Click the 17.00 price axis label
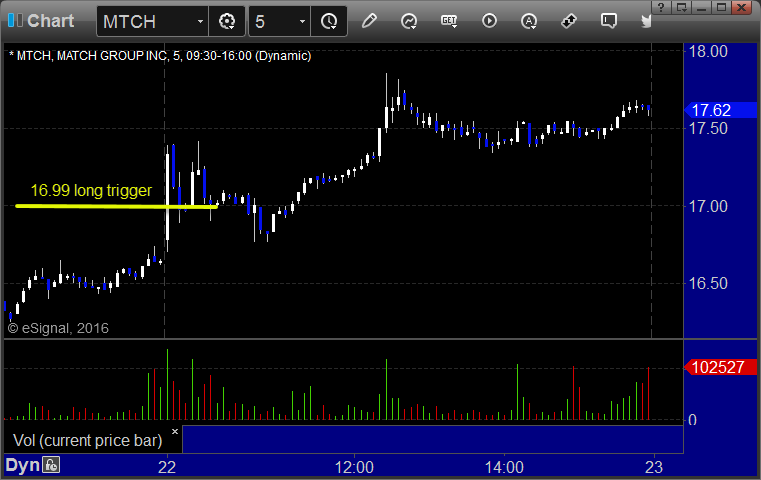 (709, 206)
